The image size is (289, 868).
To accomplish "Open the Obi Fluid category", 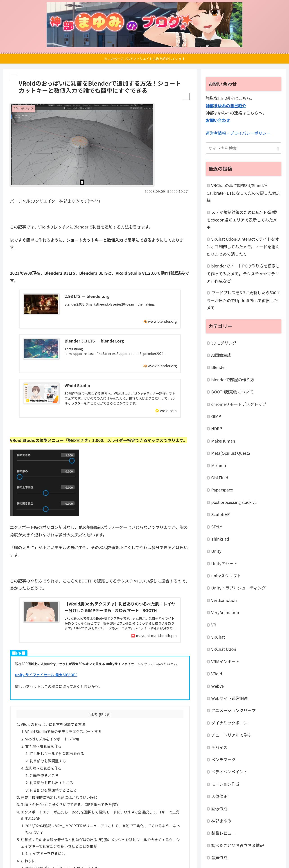I will 219,478.
